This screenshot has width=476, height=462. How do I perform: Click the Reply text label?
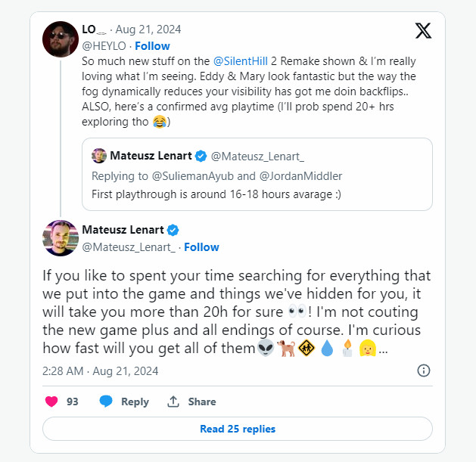pyautogui.click(x=135, y=402)
